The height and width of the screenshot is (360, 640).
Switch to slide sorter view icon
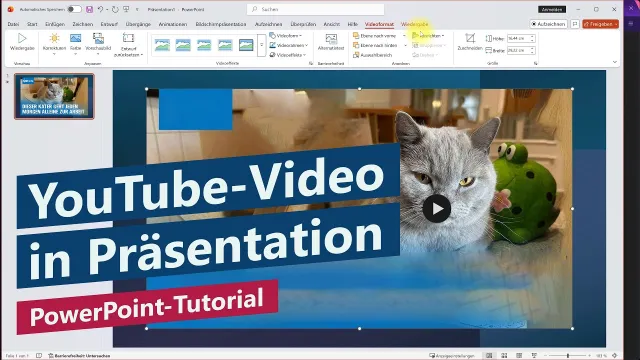pos(504,356)
